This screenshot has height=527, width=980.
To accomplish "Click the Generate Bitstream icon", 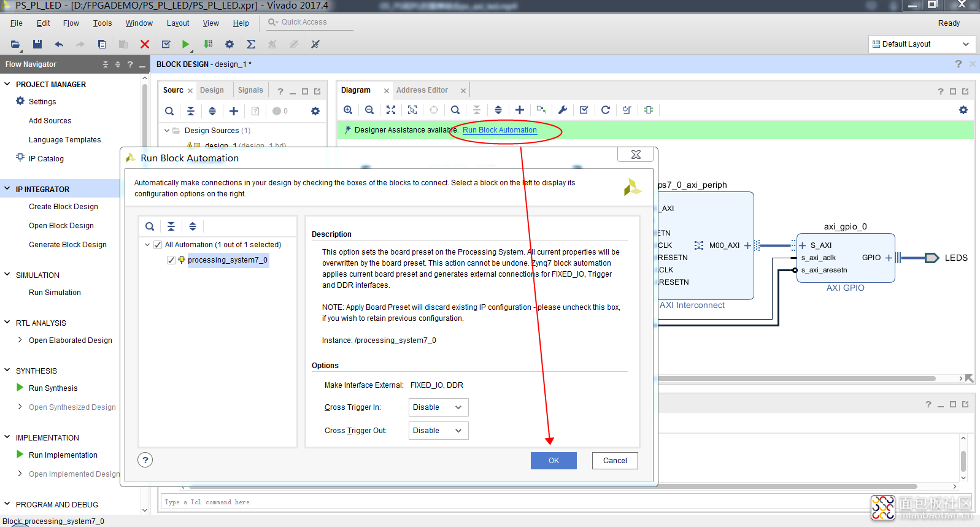I will pyautogui.click(x=208, y=44).
